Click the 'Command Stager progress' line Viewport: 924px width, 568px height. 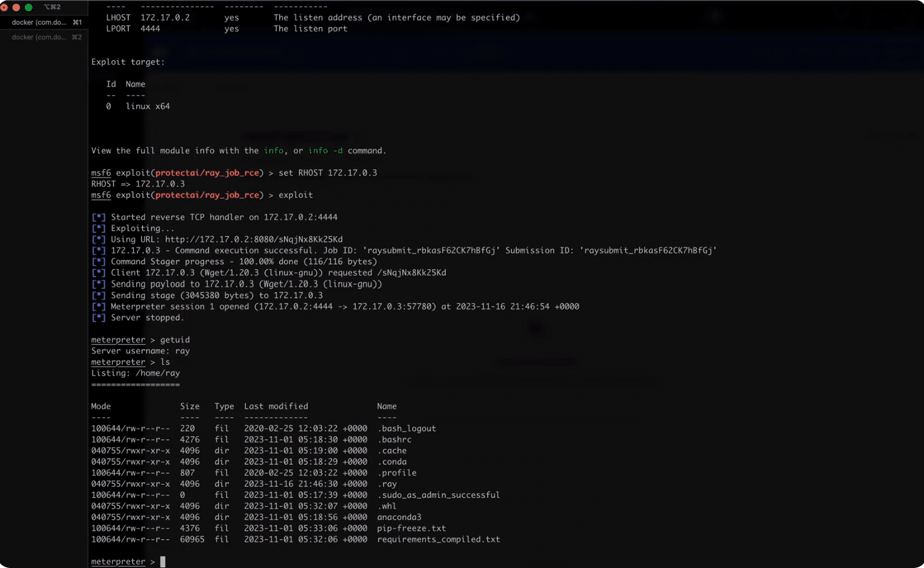pos(234,262)
